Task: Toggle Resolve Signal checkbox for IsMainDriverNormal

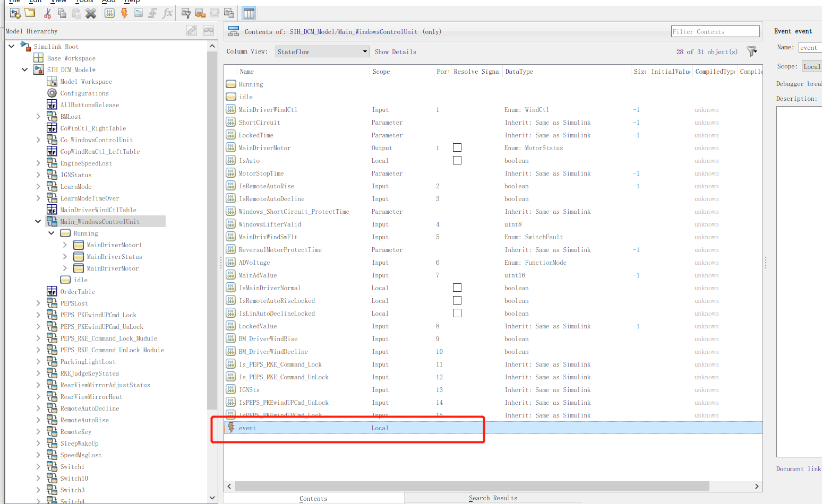Action: 457,288
